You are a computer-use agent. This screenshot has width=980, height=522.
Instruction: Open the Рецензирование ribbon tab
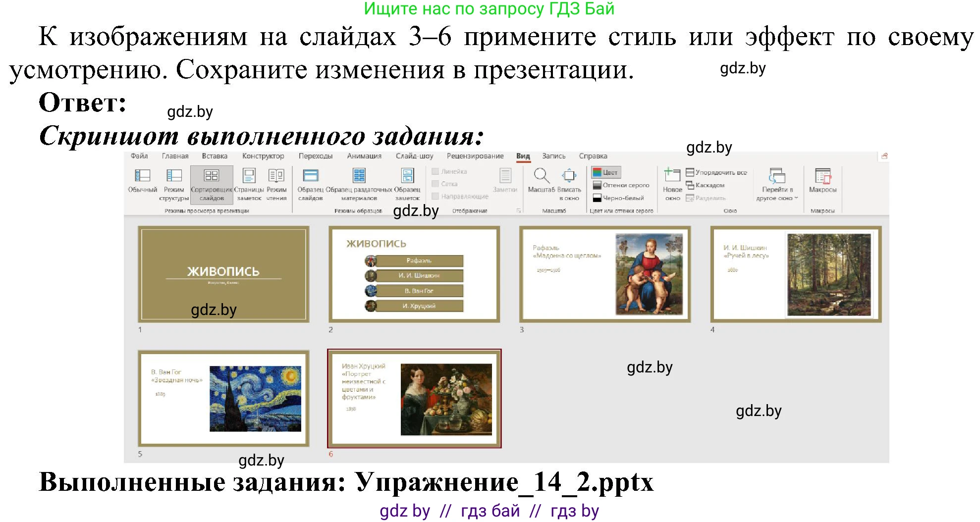click(x=476, y=156)
